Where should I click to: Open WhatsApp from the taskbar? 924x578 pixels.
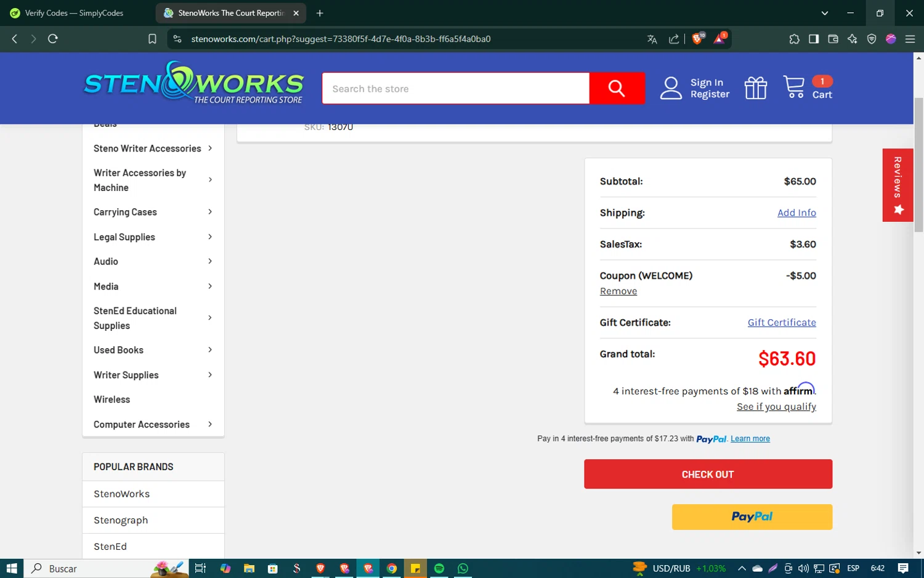click(463, 568)
